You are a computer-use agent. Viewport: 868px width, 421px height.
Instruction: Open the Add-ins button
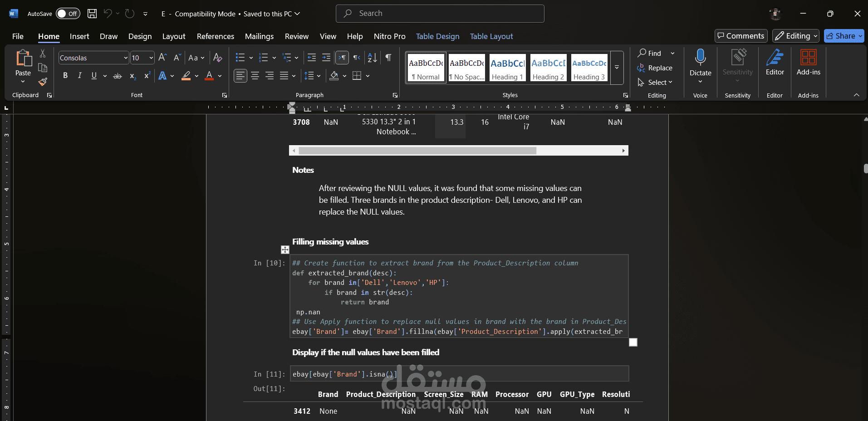[809, 62]
